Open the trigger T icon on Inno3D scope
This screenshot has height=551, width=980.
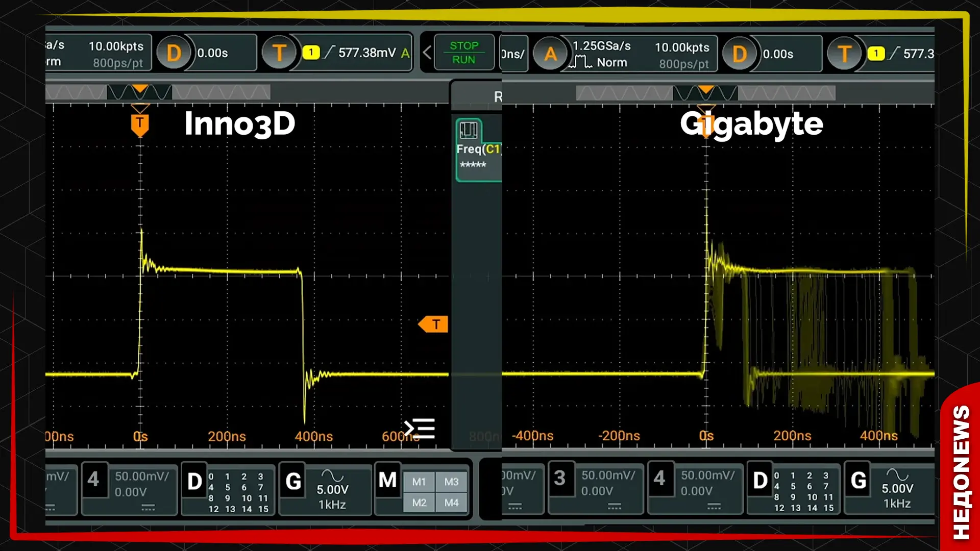tap(279, 53)
